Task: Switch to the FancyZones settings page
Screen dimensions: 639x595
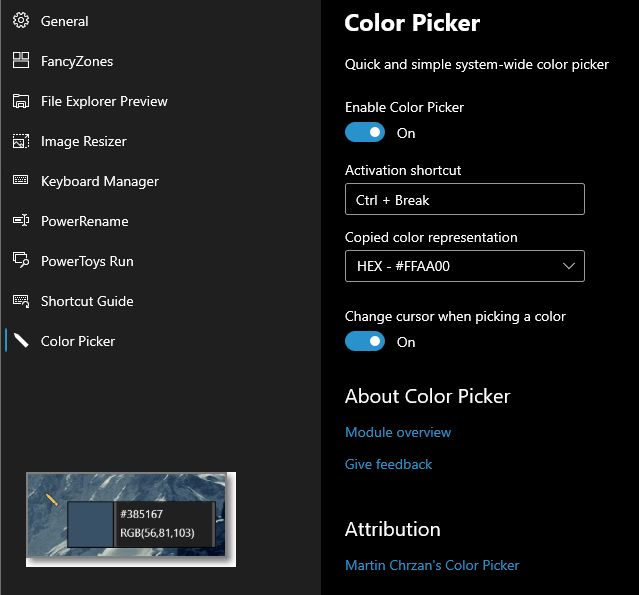Action: point(77,62)
